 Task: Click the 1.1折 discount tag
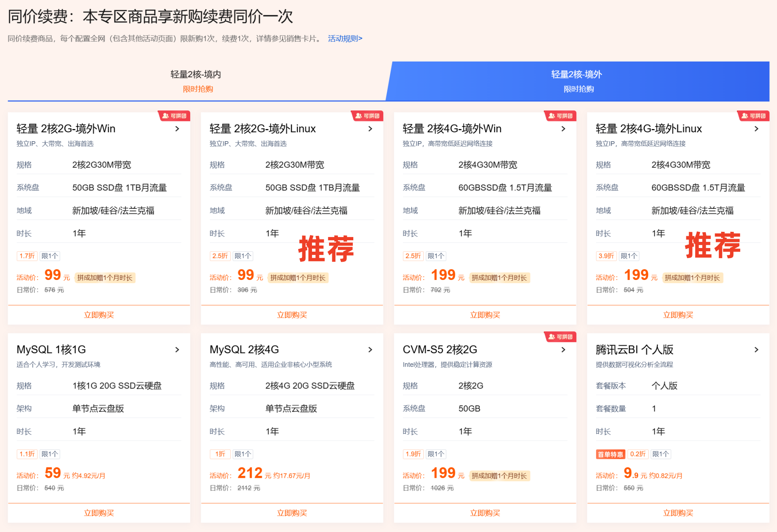[27, 454]
